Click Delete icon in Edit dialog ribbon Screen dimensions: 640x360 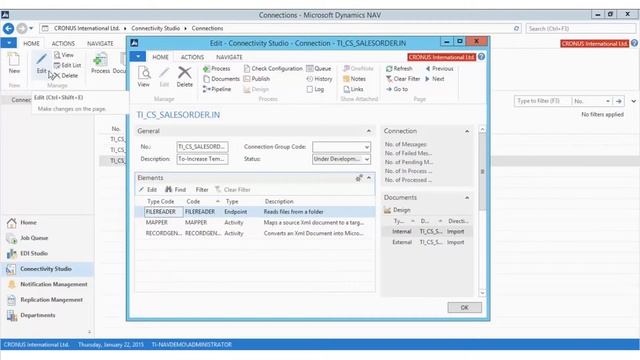coord(184,76)
